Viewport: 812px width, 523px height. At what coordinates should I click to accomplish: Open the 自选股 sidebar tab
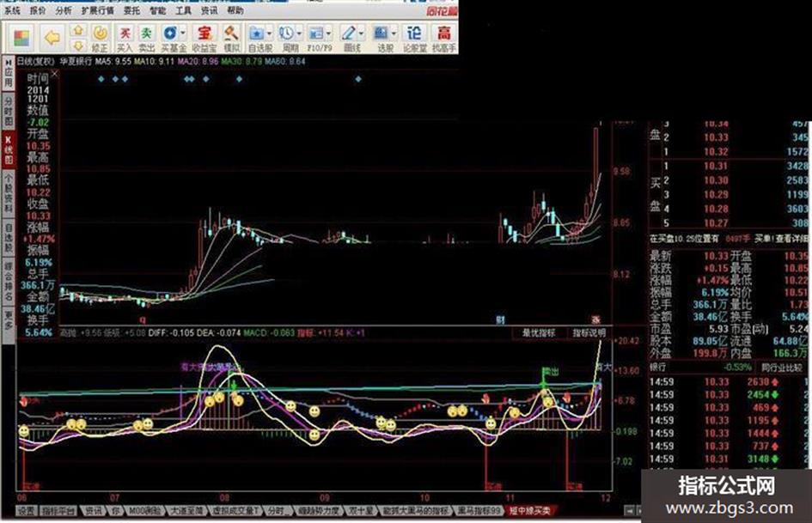pyautogui.click(x=9, y=237)
